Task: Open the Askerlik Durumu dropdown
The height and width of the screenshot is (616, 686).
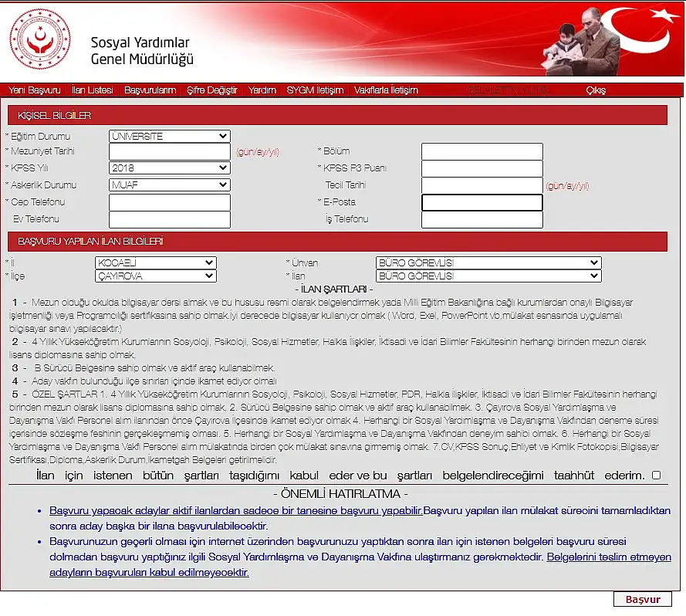Action: point(169,184)
